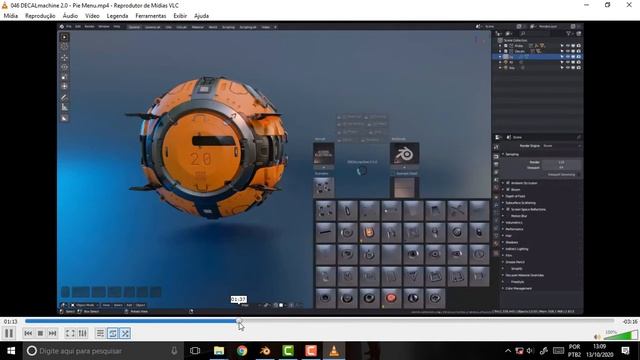Image resolution: width=640 pixels, height=360 pixels.
Task: Toggle Screen Space Reflections checkbox
Action: (508, 209)
